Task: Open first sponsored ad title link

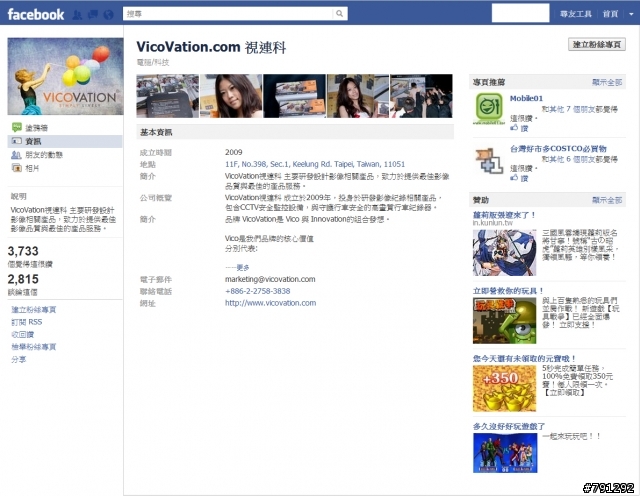Action: pos(504,215)
